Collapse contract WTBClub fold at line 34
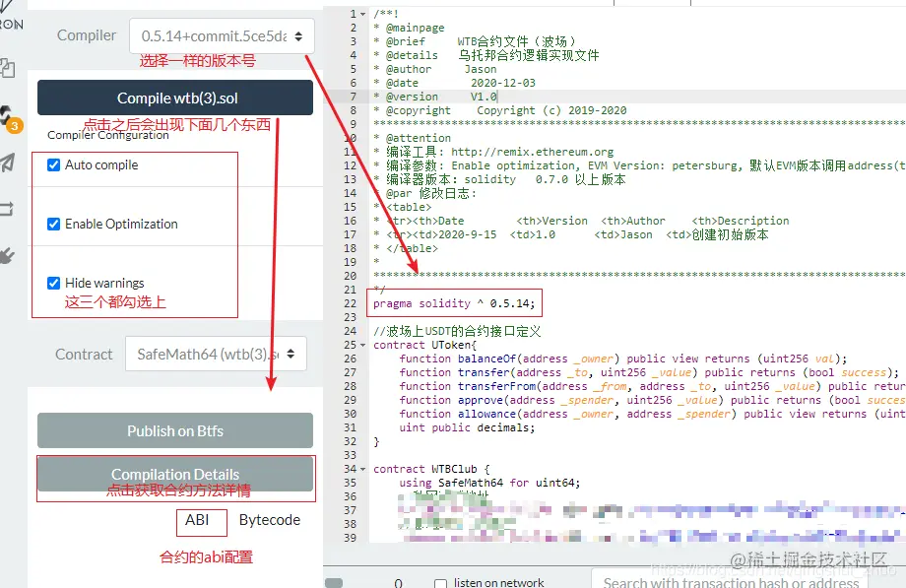906x588 pixels. [362, 469]
